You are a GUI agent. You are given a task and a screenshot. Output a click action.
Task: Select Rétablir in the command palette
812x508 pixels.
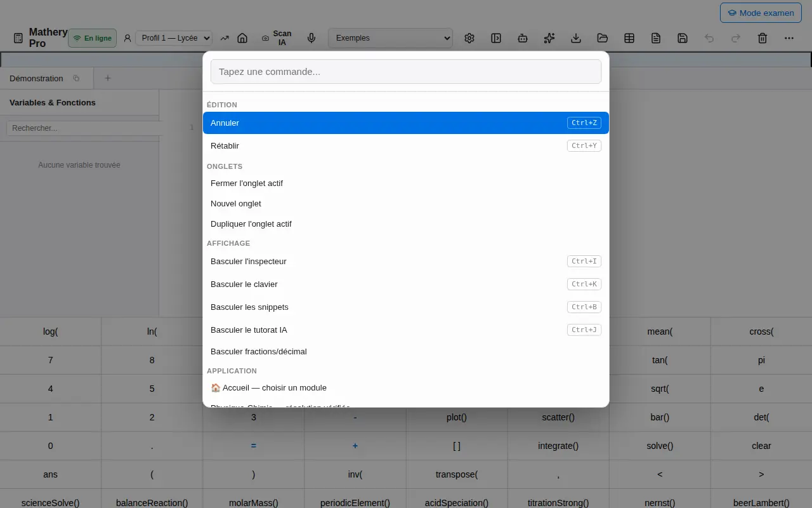[x=406, y=145]
